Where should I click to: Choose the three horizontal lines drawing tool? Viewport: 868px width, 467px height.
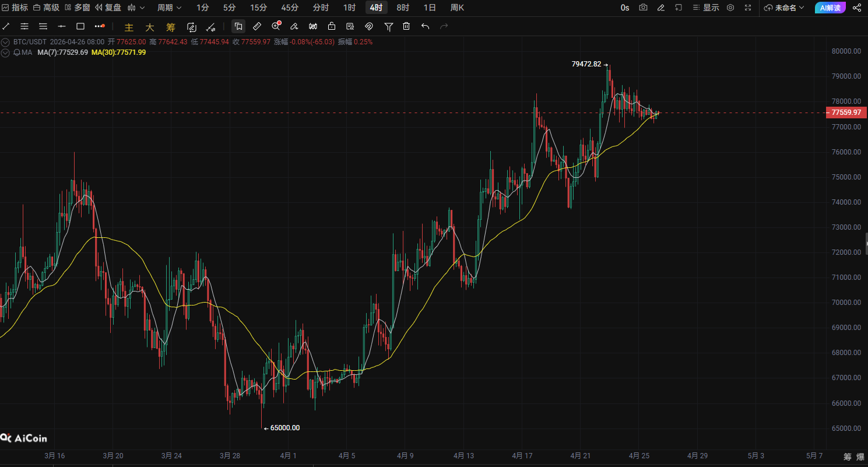coord(43,26)
